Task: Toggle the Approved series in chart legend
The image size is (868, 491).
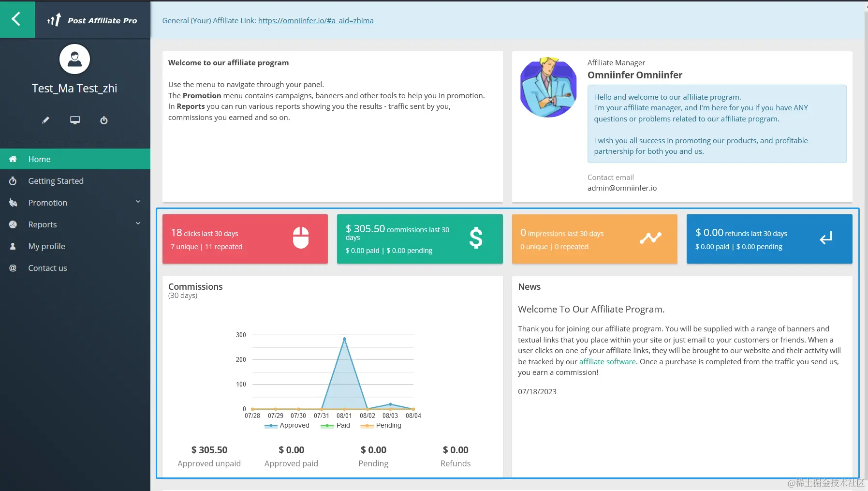Action: pyautogui.click(x=287, y=425)
